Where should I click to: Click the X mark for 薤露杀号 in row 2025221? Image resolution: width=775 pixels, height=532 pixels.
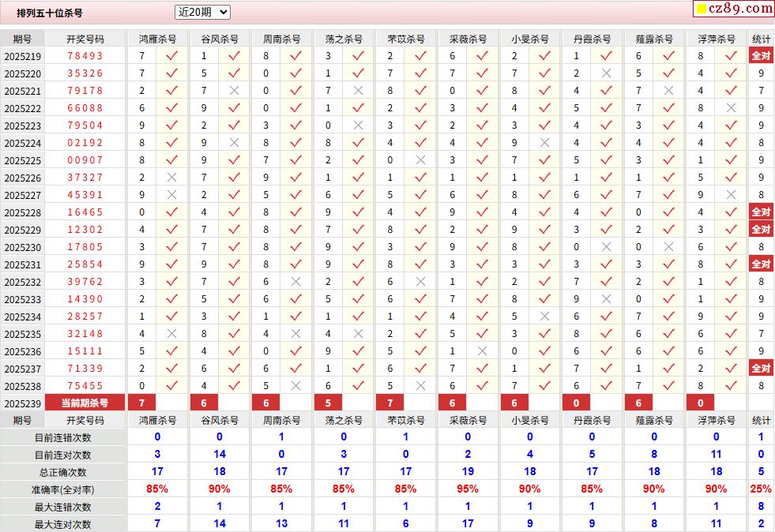[x=668, y=91]
